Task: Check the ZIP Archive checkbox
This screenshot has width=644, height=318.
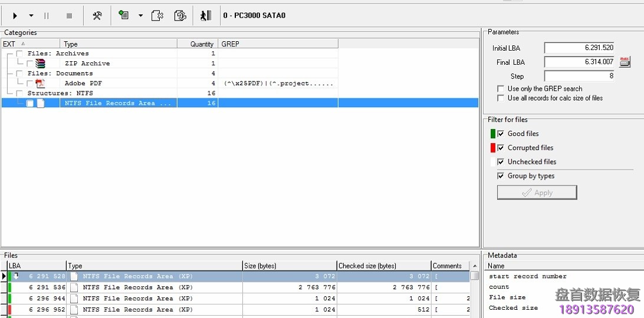Action: coord(29,64)
